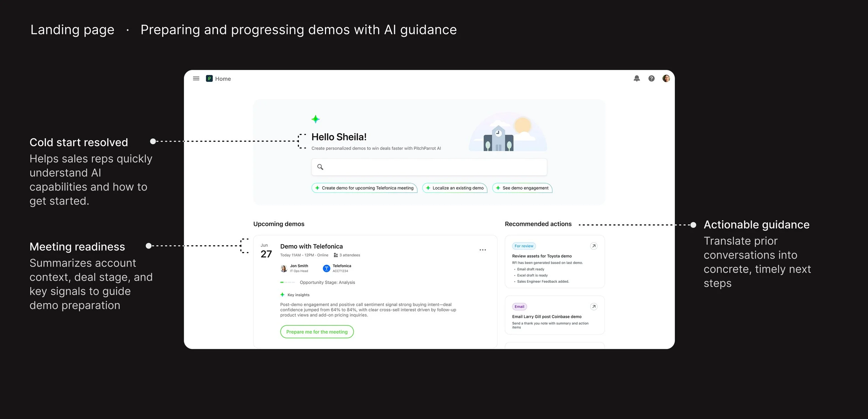This screenshot has height=419, width=868.
Task: Focus the AI search input field
Action: [429, 167]
